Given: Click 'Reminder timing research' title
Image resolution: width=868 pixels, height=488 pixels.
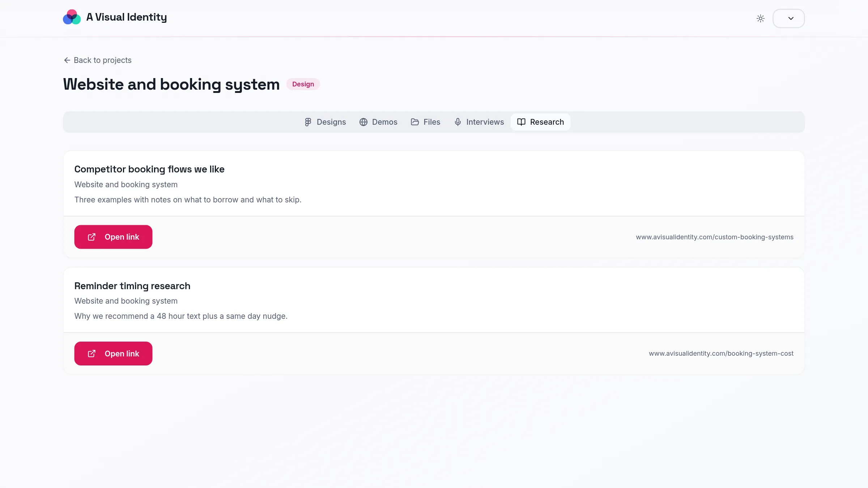Looking at the screenshot, I should coord(132,286).
